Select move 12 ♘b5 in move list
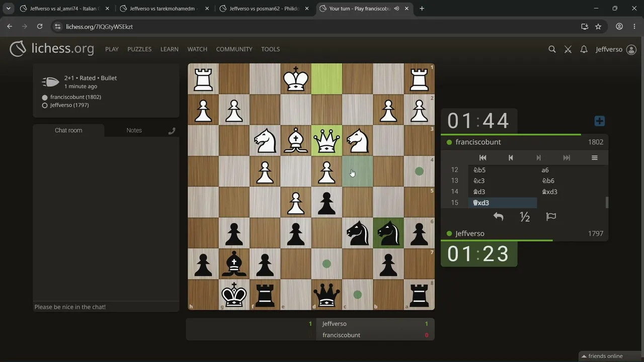644x362 pixels. pos(503,170)
